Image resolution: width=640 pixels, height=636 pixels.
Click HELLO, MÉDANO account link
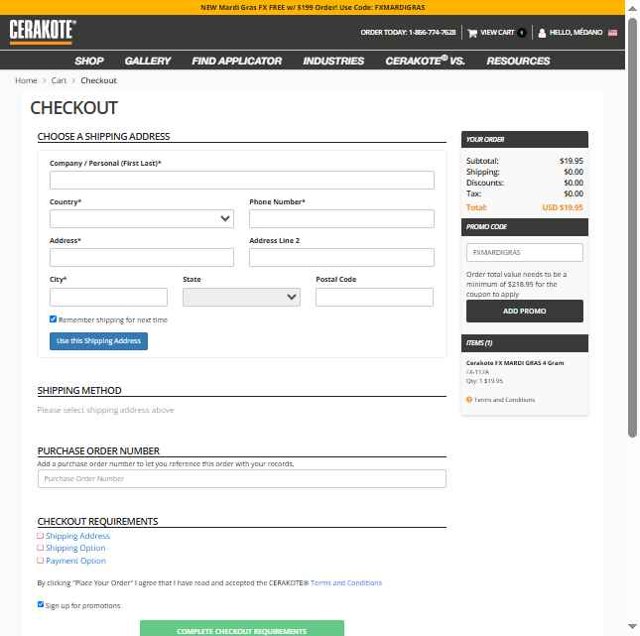[x=576, y=33]
